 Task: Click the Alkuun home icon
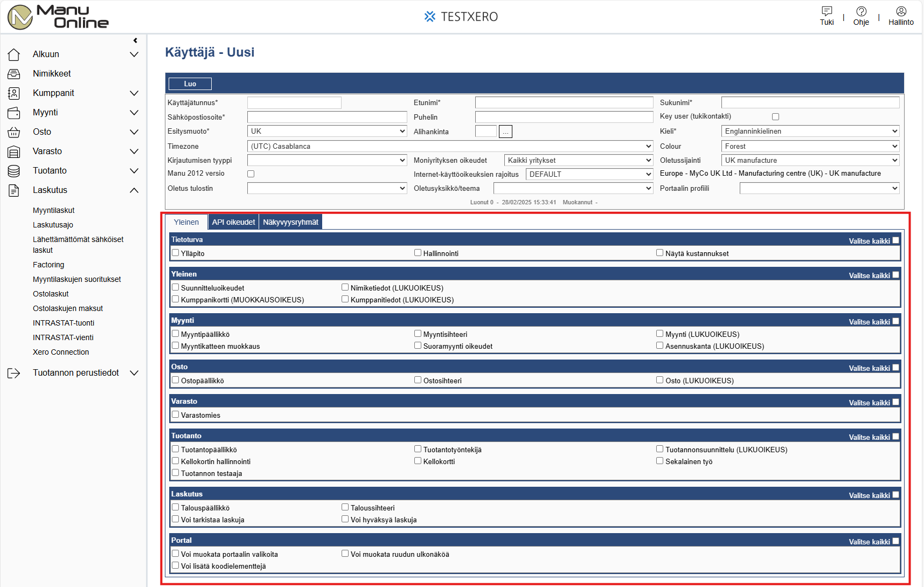[14, 54]
